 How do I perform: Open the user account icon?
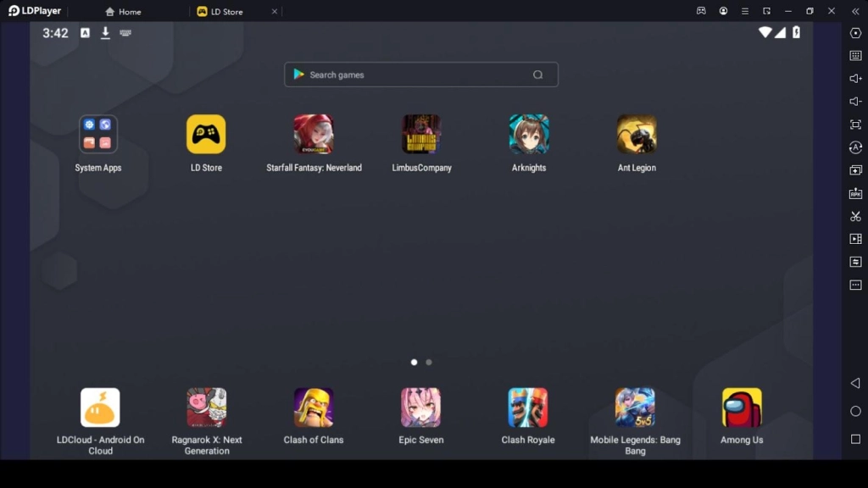[x=723, y=11]
